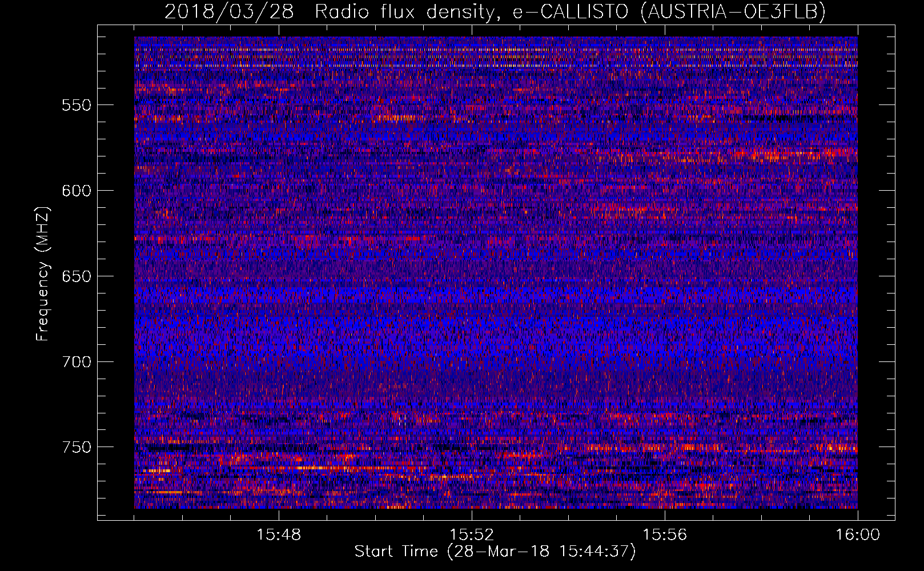Click the 16:00 time axis label
The height and width of the screenshot is (571, 924).
(858, 535)
